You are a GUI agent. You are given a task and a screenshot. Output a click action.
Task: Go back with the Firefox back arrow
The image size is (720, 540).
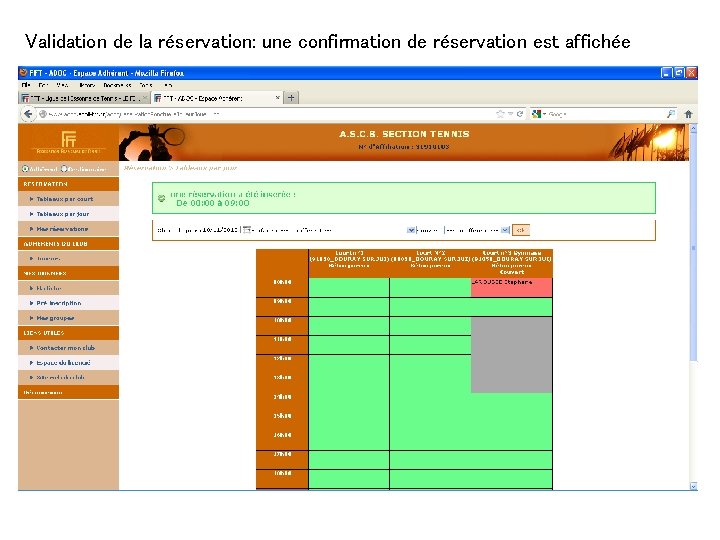pyautogui.click(x=28, y=114)
